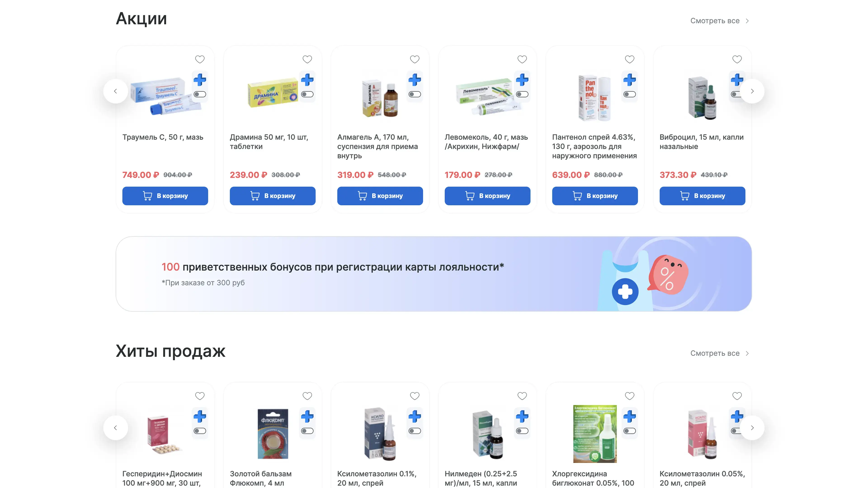Click blue cross icon on Пантенол спрей card
The image size is (868, 488).
pyautogui.click(x=630, y=80)
